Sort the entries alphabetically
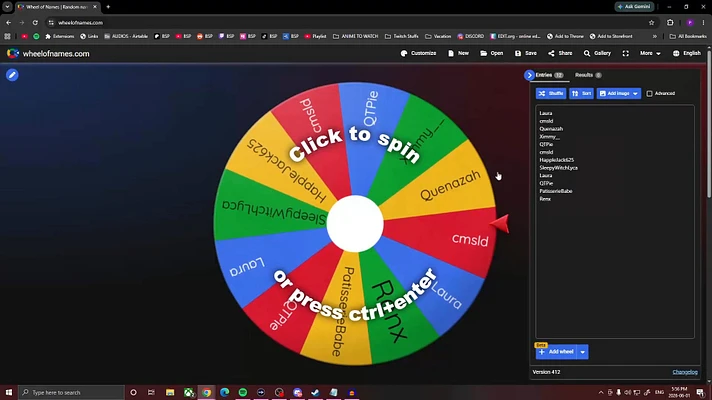The image size is (712, 400). pyautogui.click(x=582, y=94)
